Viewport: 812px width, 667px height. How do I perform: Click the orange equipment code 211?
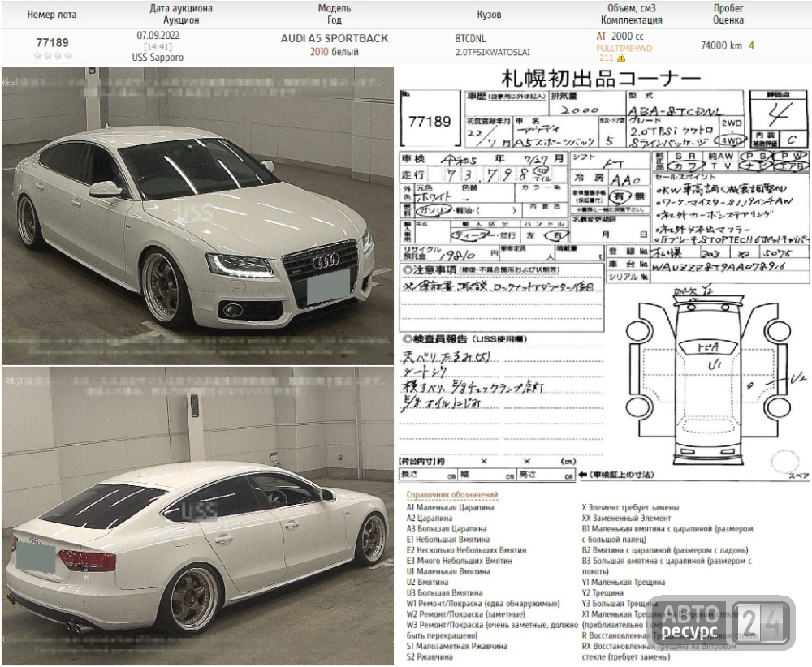606,58
